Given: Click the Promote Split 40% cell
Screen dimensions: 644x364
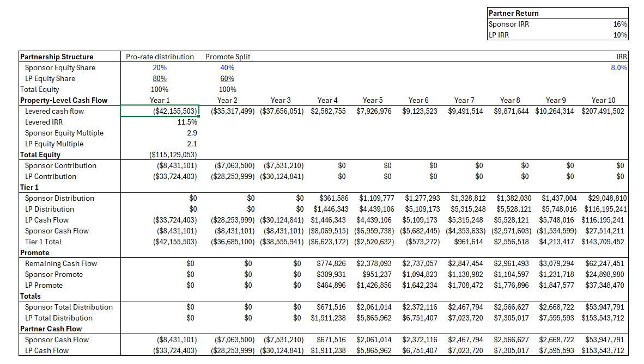Looking at the screenshot, I should tap(227, 67).
